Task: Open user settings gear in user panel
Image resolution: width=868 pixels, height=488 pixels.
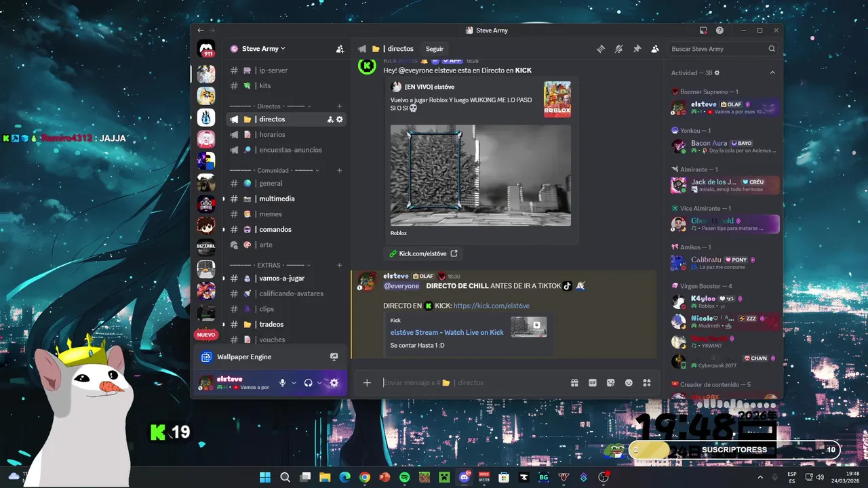Action: pyautogui.click(x=334, y=383)
